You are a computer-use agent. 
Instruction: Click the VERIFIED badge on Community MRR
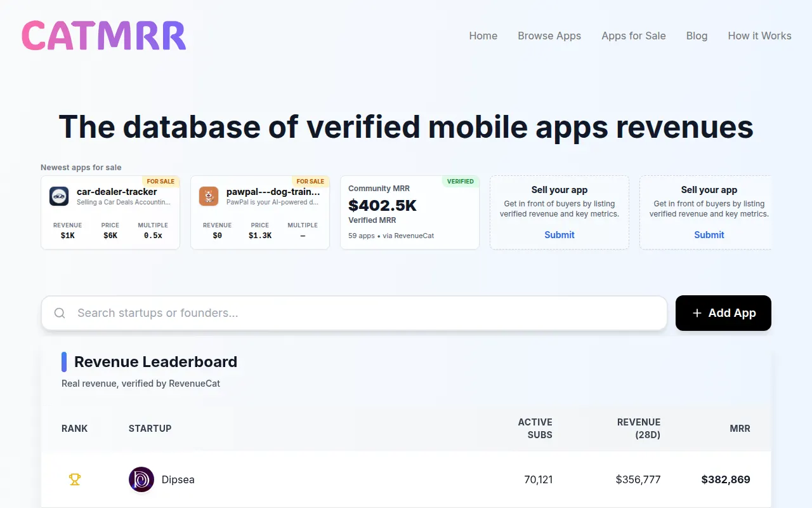(461, 182)
